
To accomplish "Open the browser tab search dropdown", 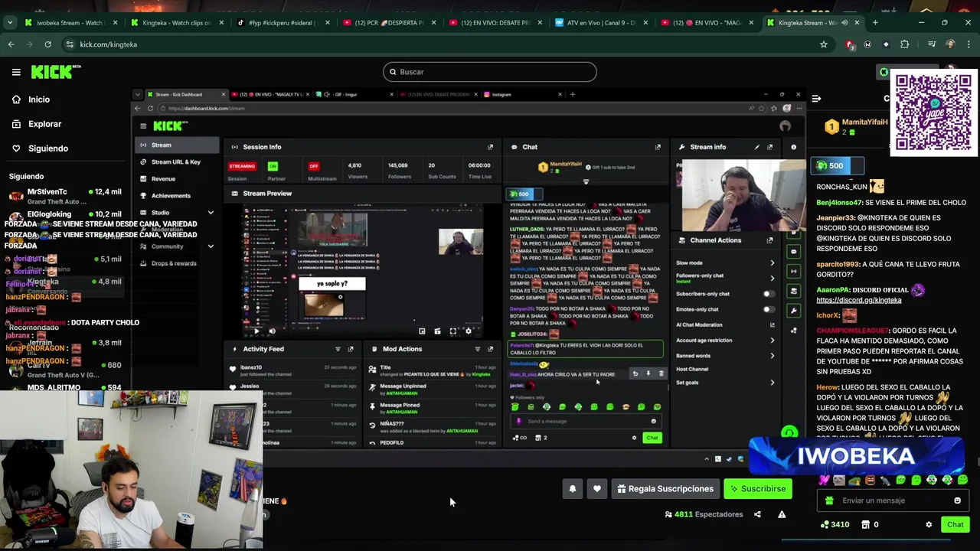I will 10,22.
